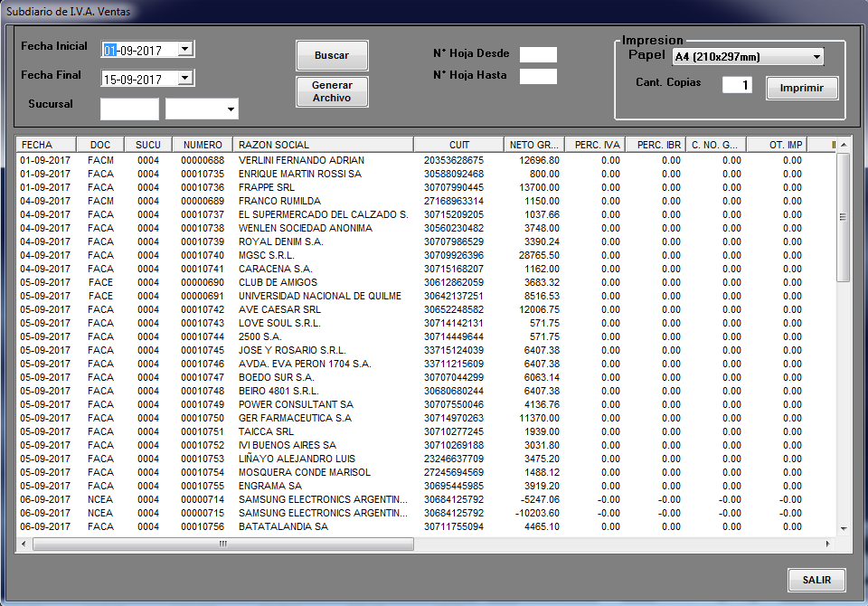Select the TAICCA SRL row

(x=426, y=431)
